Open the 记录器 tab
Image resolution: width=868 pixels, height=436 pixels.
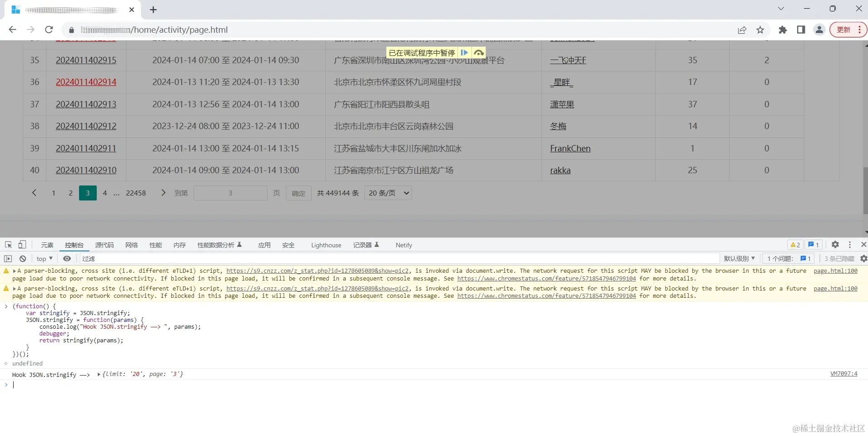coord(366,245)
